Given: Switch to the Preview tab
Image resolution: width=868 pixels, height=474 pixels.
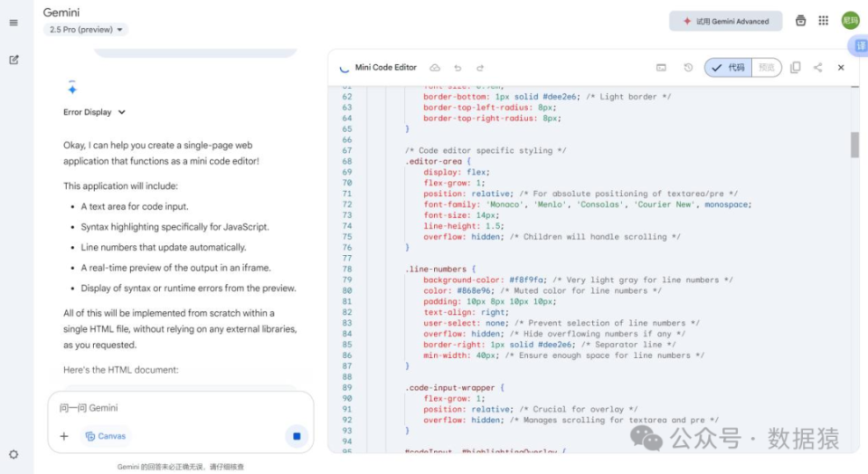Looking at the screenshot, I should (767, 68).
